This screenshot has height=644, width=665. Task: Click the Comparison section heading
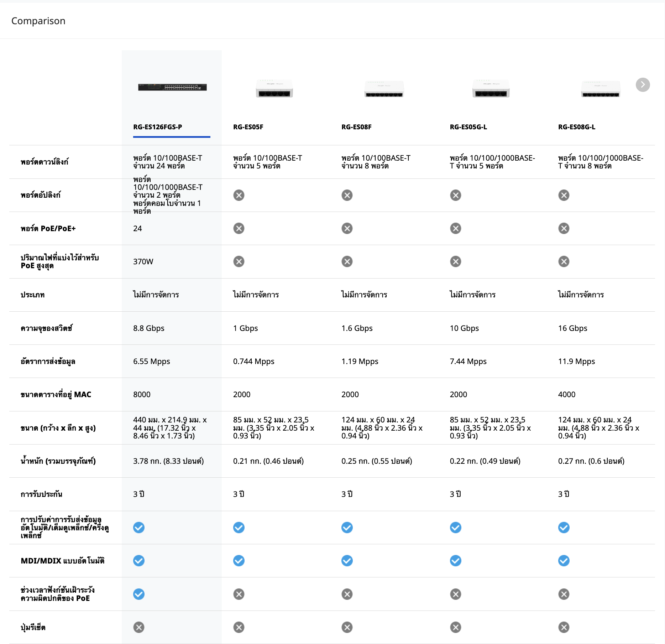(x=38, y=21)
